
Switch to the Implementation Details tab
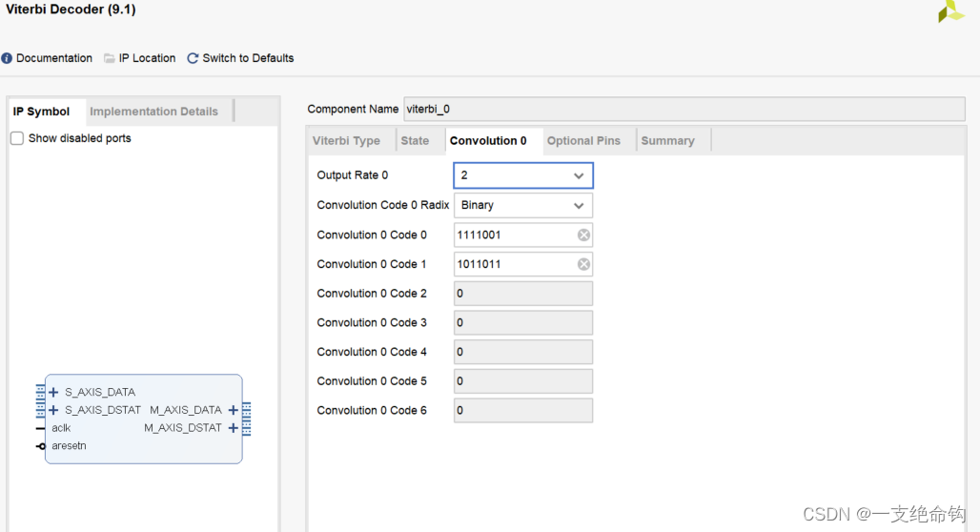153,112
